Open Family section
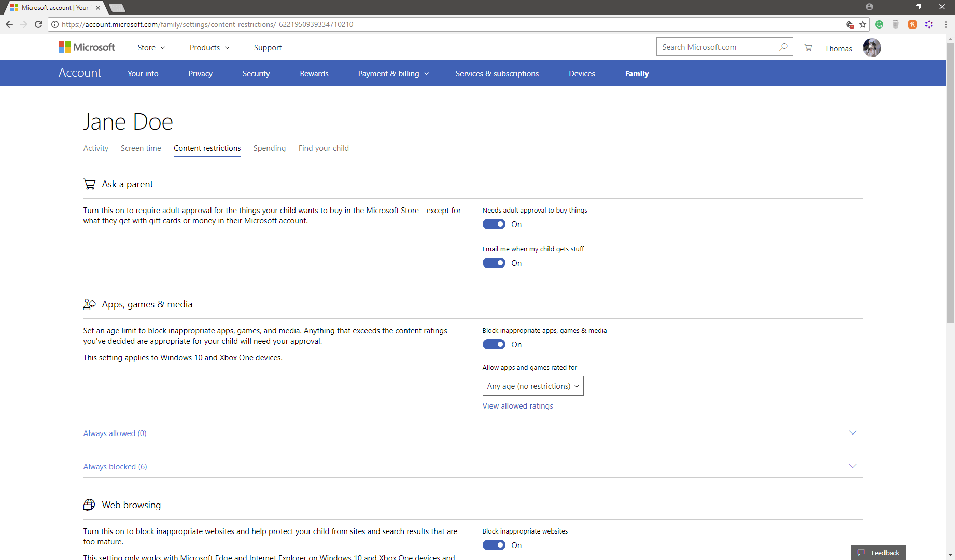 637,74
